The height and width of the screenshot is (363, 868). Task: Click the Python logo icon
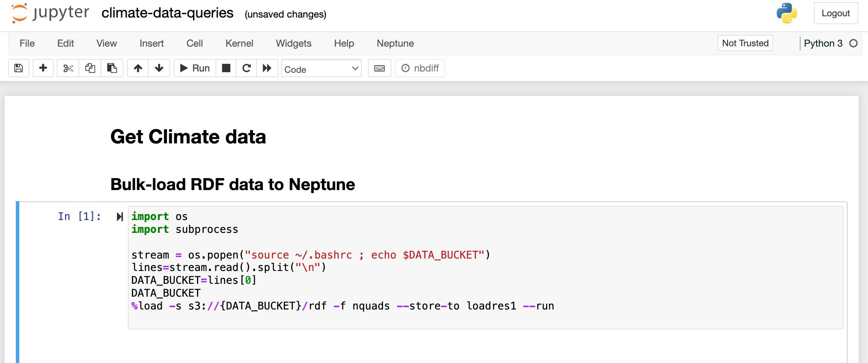[787, 13]
